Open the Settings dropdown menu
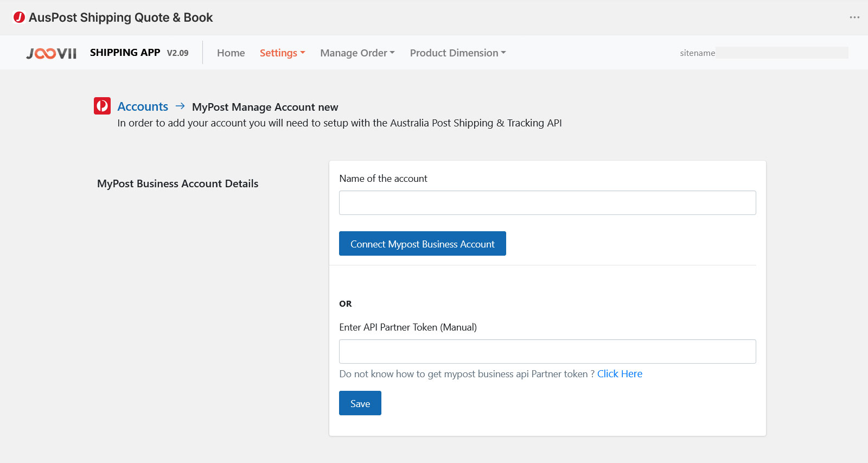This screenshot has height=463, width=868. tap(282, 53)
